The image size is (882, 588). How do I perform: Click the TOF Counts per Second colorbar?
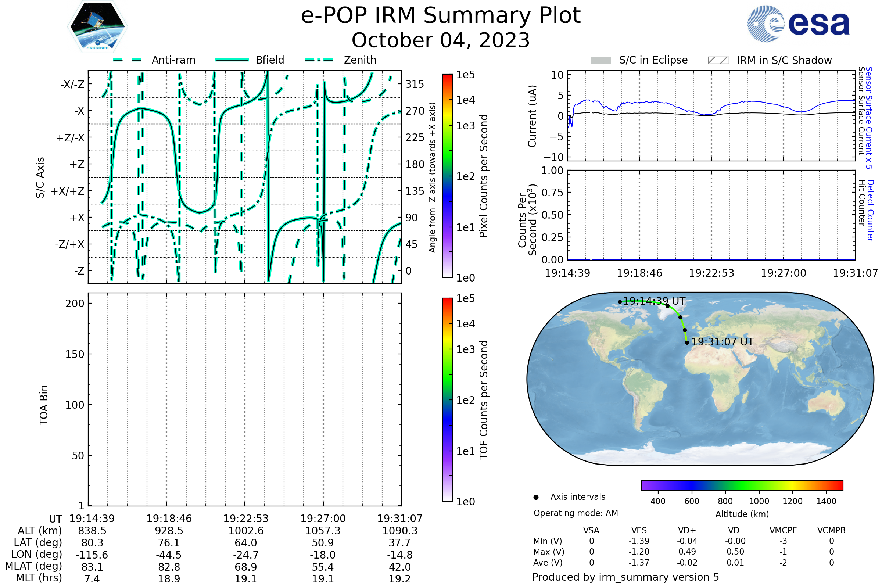tap(447, 399)
